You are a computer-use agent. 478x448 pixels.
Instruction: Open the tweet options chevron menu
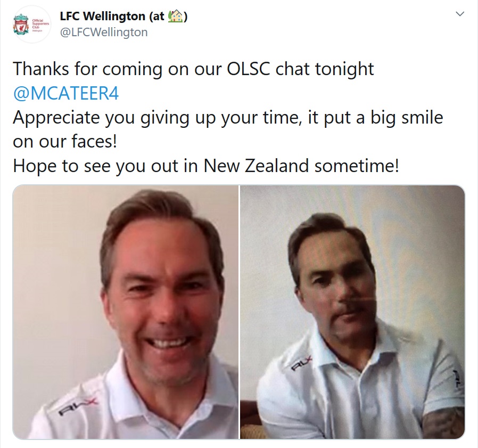coord(459,14)
